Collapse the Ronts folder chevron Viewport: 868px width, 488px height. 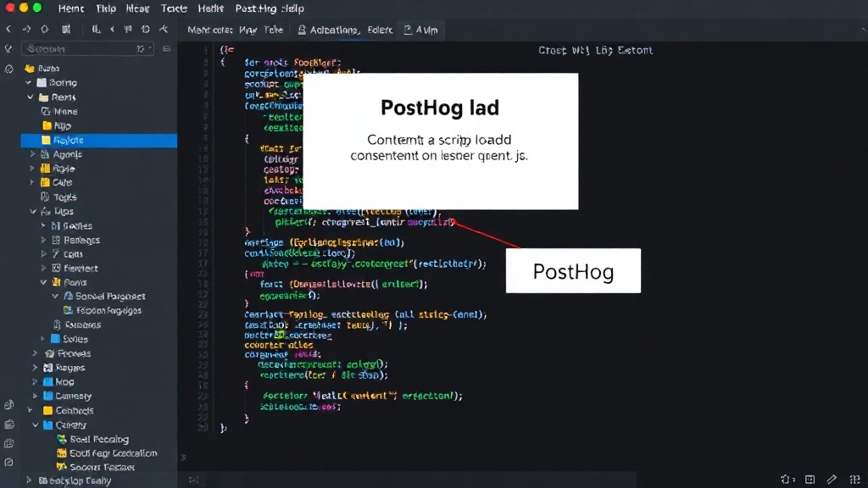(x=44, y=282)
